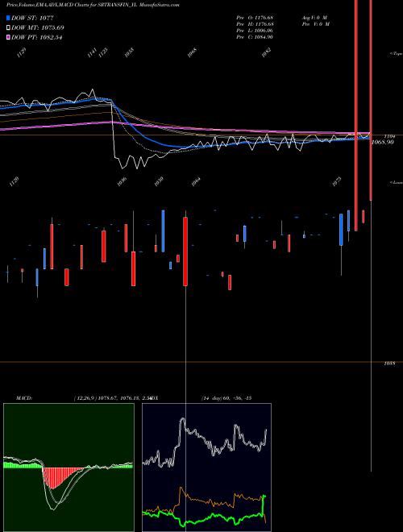Click the MunafaSutra.com chart title text
The height and width of the screenshot is (532, 403).
pos(92,5)
